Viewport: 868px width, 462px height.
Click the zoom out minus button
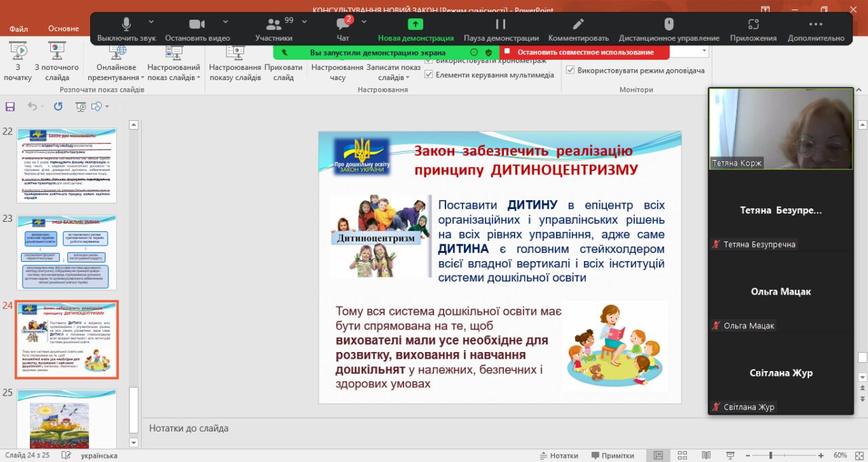pos(747,455)
